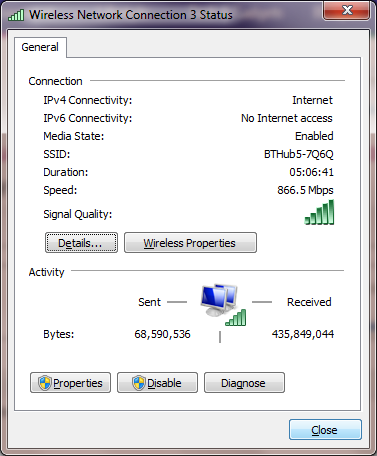This screenshot has width=377, height=456.
Task: Click the 'Connection' group heading
Action: coord(55,81)
